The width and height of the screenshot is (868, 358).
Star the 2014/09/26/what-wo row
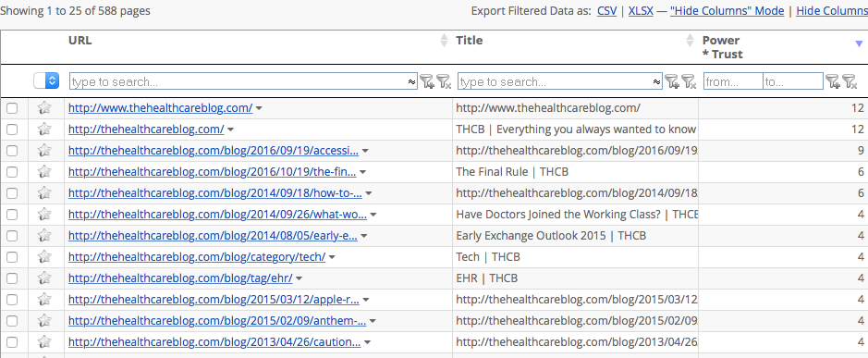click(44, 215)
